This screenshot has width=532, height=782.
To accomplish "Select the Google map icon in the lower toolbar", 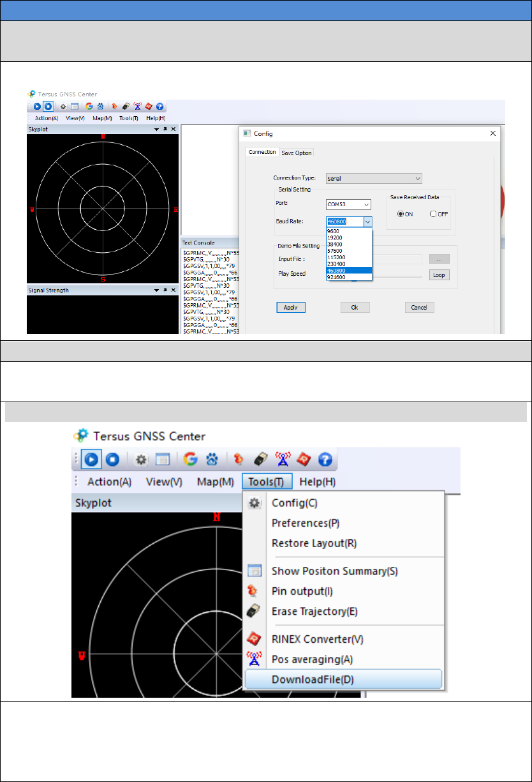I will click(x=190, y=459).
